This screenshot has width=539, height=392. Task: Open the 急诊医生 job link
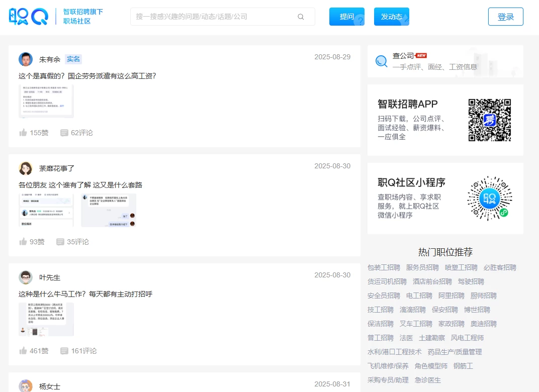pyautogui.click(x=427, y=380)
